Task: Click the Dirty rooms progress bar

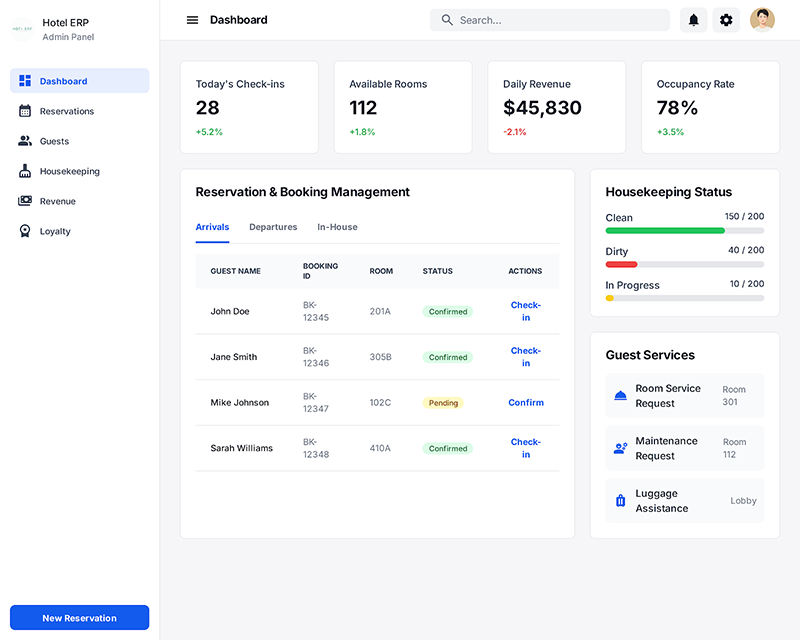Action: click(684, 264)
